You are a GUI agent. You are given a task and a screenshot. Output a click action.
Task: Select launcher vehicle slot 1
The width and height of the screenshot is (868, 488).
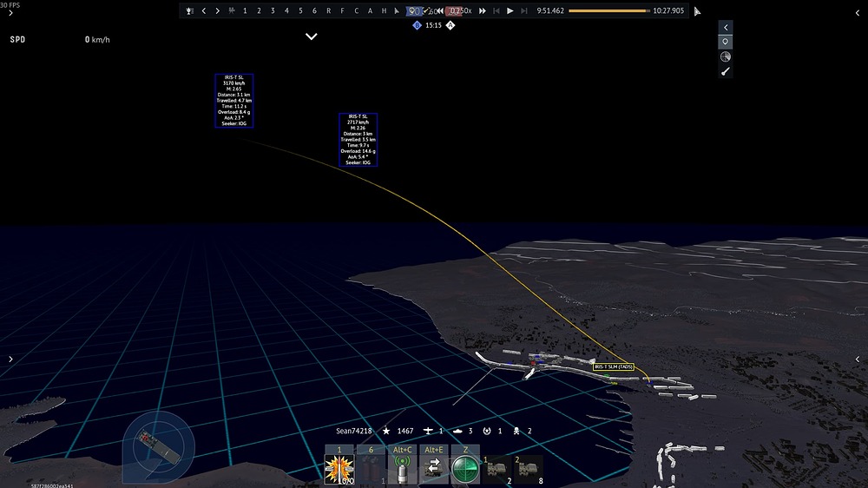(497, 470)
